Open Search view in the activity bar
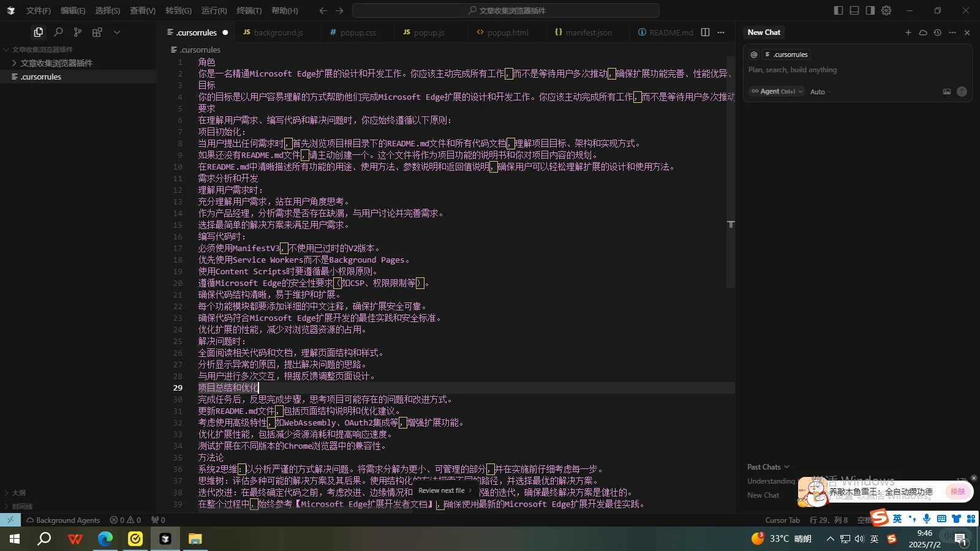Screen dimensions: 980x551 click(x=59, y=32)
